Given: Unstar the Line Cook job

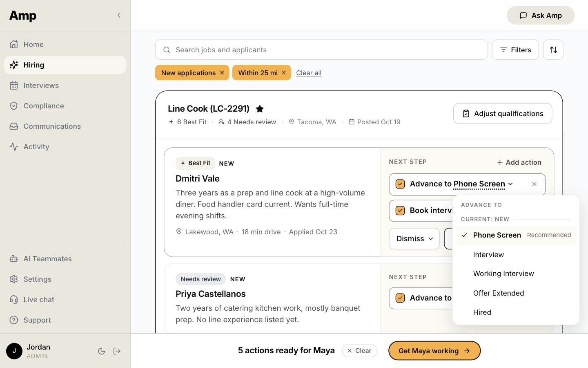Looking at the screenshot, I should pyautogui.click(x=260, y=109).
